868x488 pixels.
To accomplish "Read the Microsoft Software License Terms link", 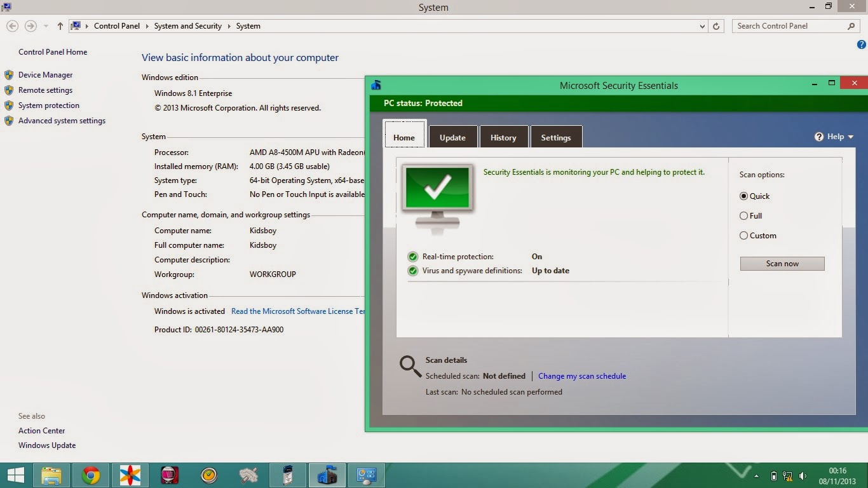I will click(298, 311).
